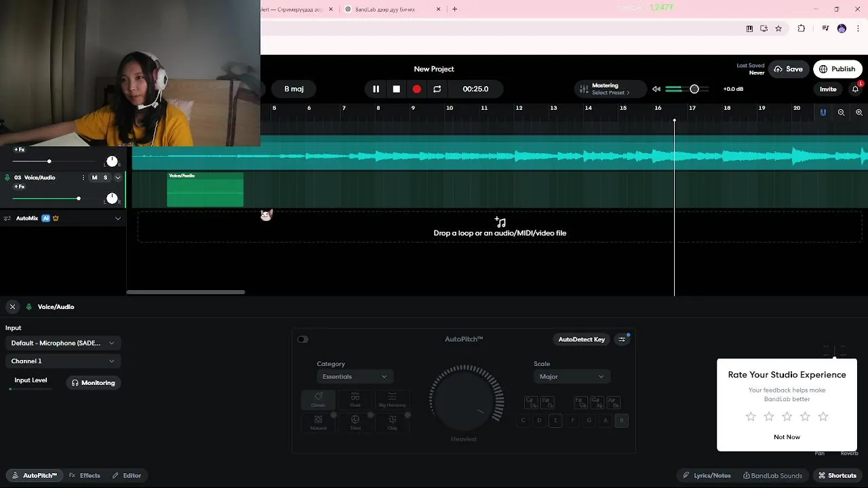Click the drop-file music note icon
Viewport: 868px width, 488px height.
click(x=500, y=222)
